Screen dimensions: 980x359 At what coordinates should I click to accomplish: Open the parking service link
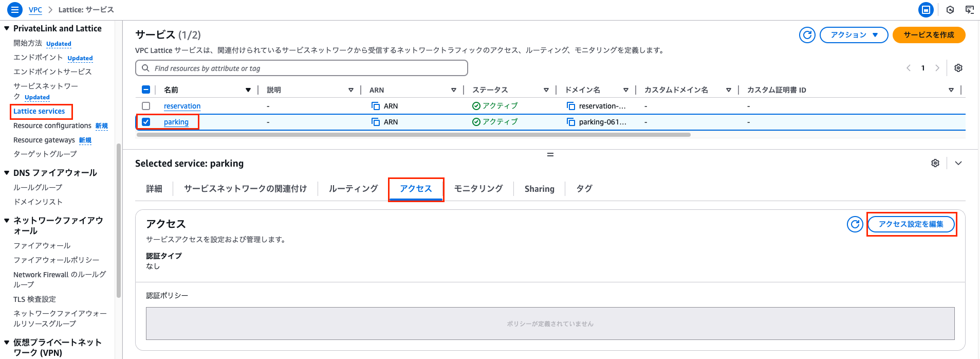tap(176, 122)
